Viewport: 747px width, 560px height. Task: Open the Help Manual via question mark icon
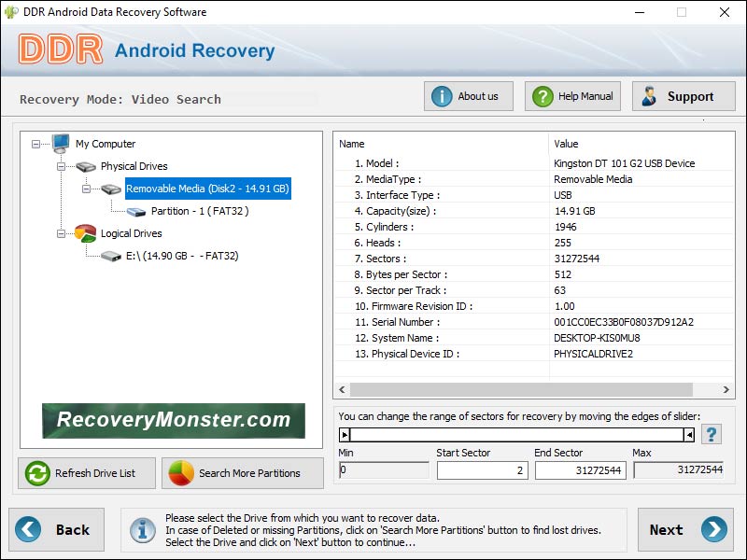542,95
